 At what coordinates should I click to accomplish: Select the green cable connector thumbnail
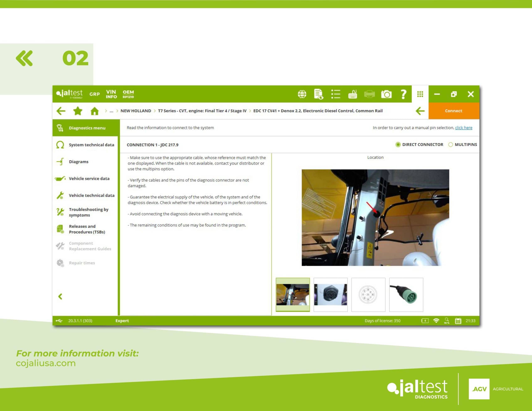click(406, 295)
